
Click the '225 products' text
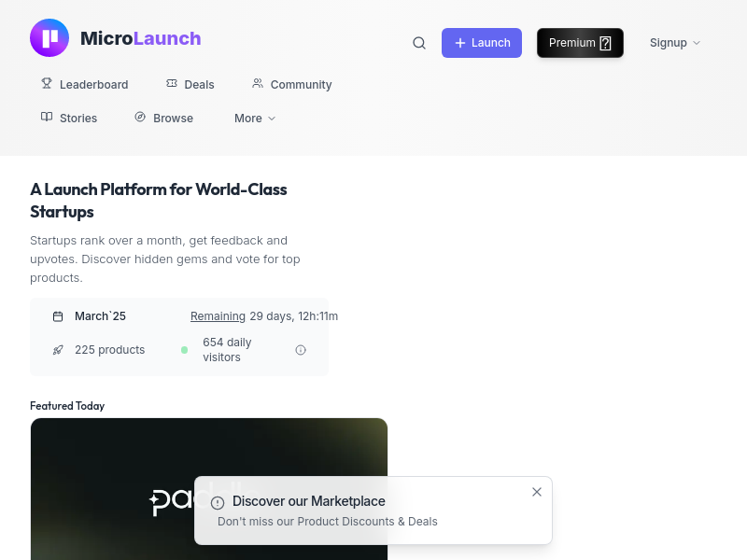click(109, 349)
